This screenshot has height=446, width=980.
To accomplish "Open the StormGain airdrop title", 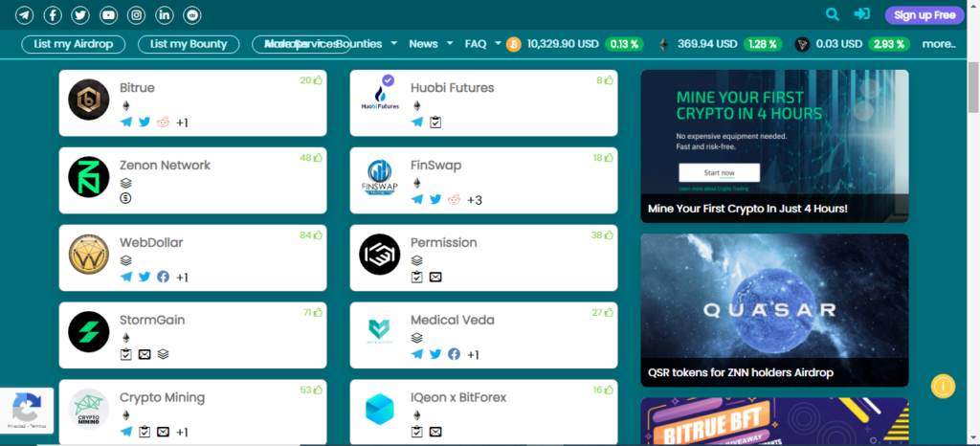I will 152,320.
